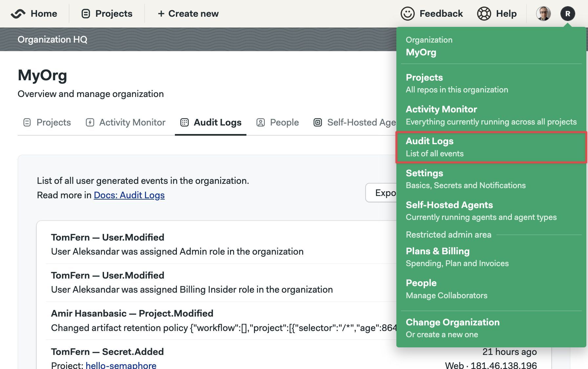Viewport: 588px width, 369px height.
Task: Click the 'Web · 181.46.138.196' source text
Action: (x=491, y=365)
